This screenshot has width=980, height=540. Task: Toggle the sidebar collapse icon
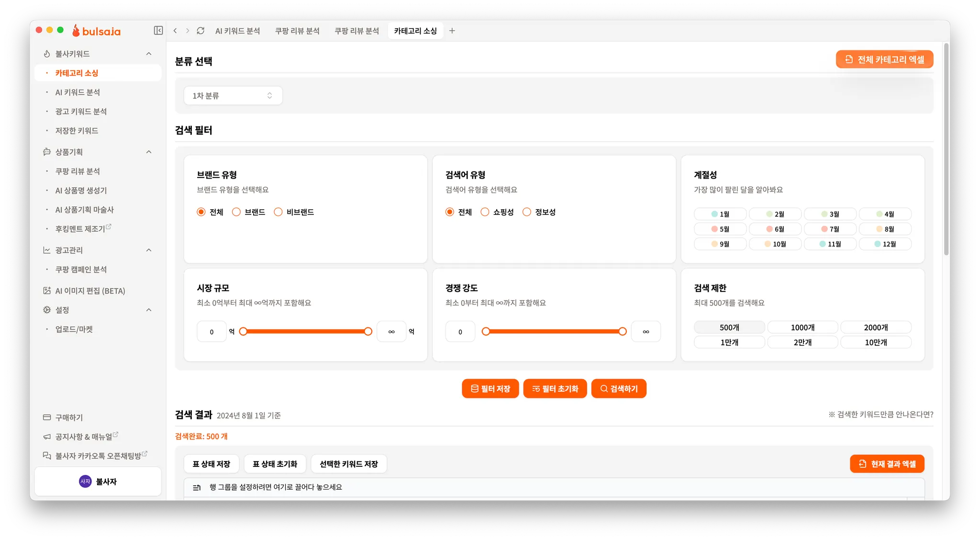coord(158,31)
